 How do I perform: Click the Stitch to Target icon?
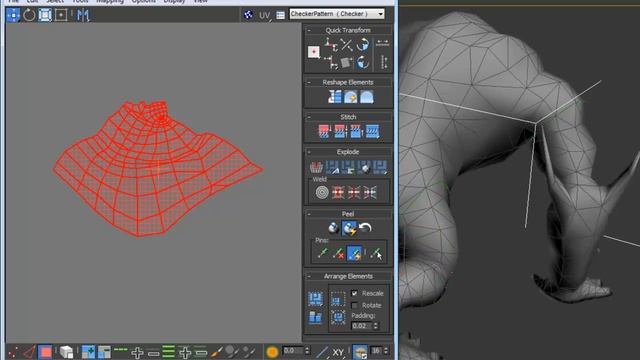click(x=324, y=131)
